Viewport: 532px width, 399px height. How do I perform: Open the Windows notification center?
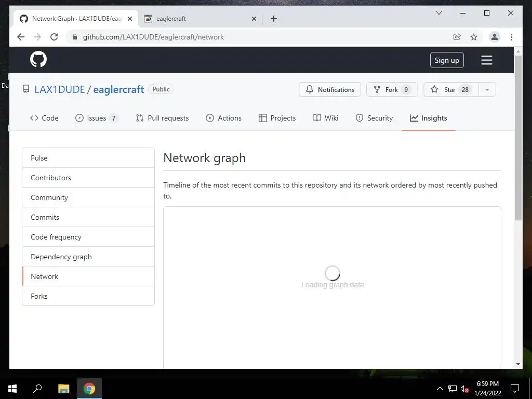515,389
